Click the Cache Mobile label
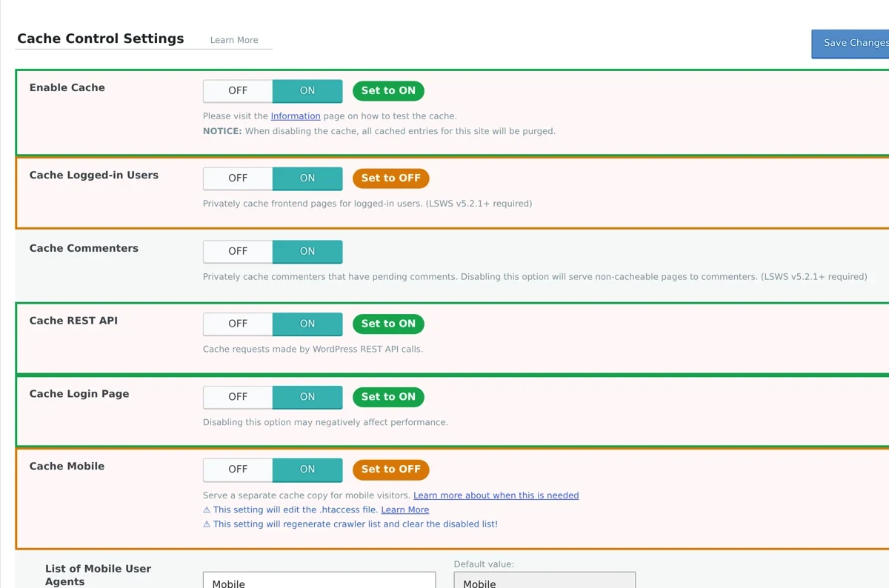Image resolution: width=889 pixels, height=588 pixels. tap(67, 467)
